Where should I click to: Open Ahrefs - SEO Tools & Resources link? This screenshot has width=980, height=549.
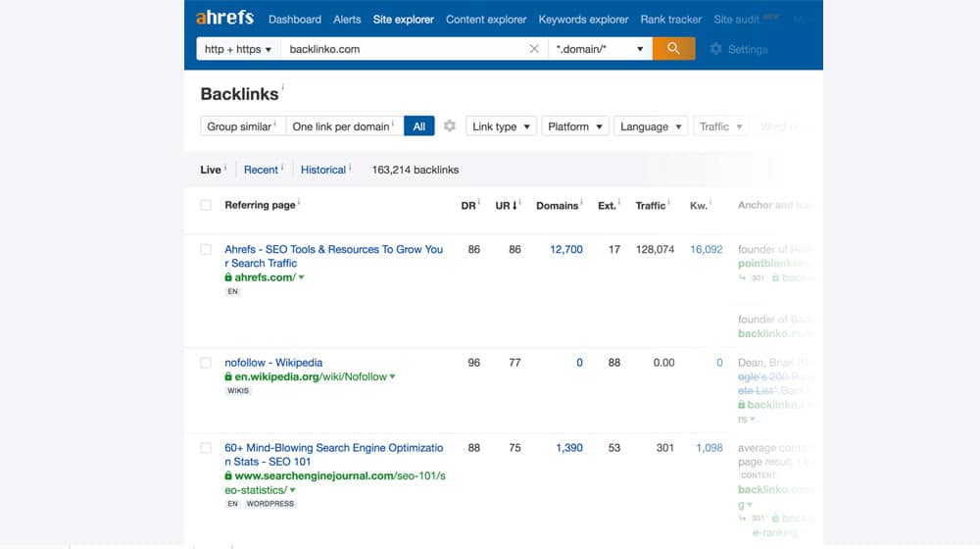coord(333,257)
